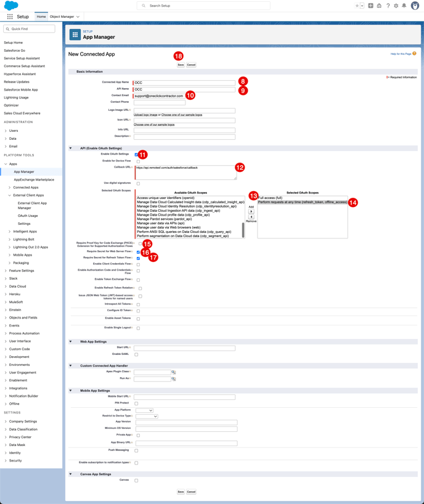Image resolution: width=424 pixels, height=504 pixels.
Task: Open the Setup gear icon in header
Action: click(396, 6)
